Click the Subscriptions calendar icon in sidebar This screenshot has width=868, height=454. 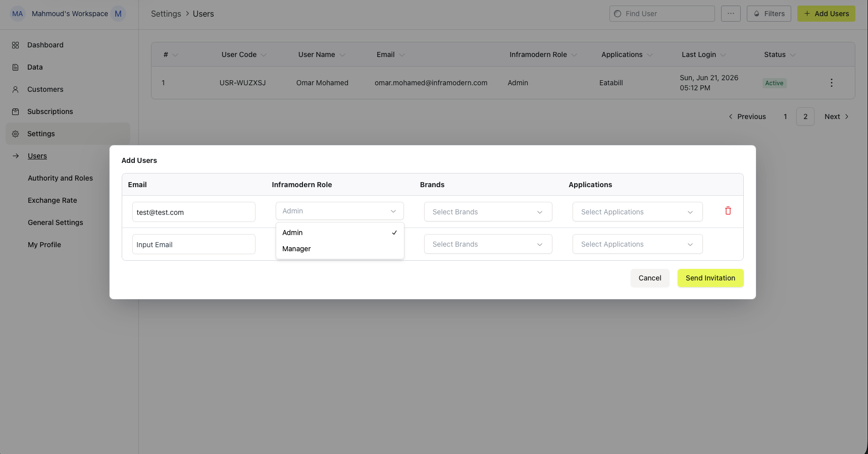pyautogui.click(x=16, y=111)
